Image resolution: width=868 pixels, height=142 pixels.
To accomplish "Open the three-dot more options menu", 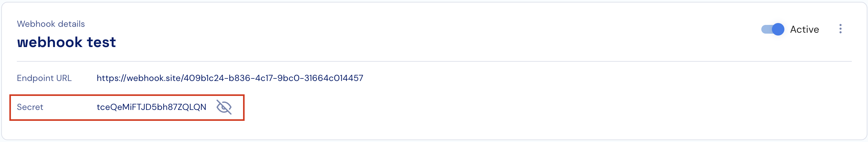I will pyautogui.click(x=840, y=29).
